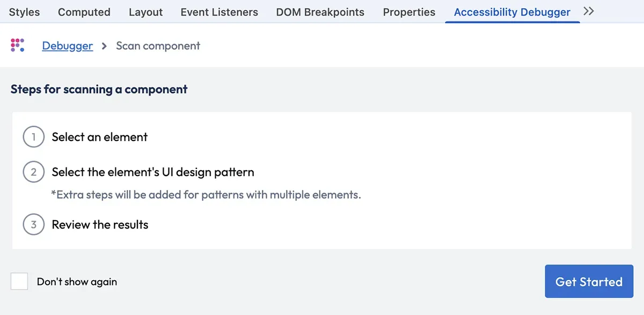Open the Debugger breadcrumb link
This screenshot has width=644, height=315.
[x=68, y=46]
